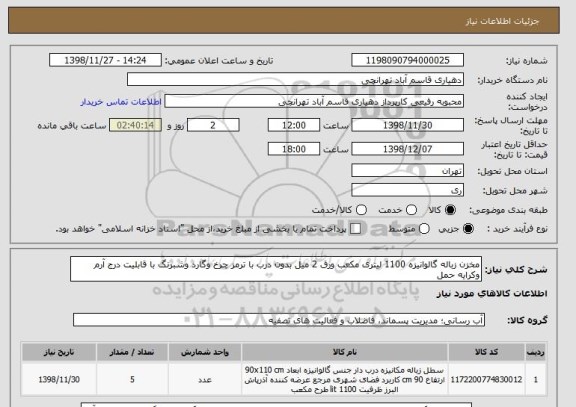This screenshot has width=576, height=407.
Task: Click the delivery city field ری
Action: point(407,190)
